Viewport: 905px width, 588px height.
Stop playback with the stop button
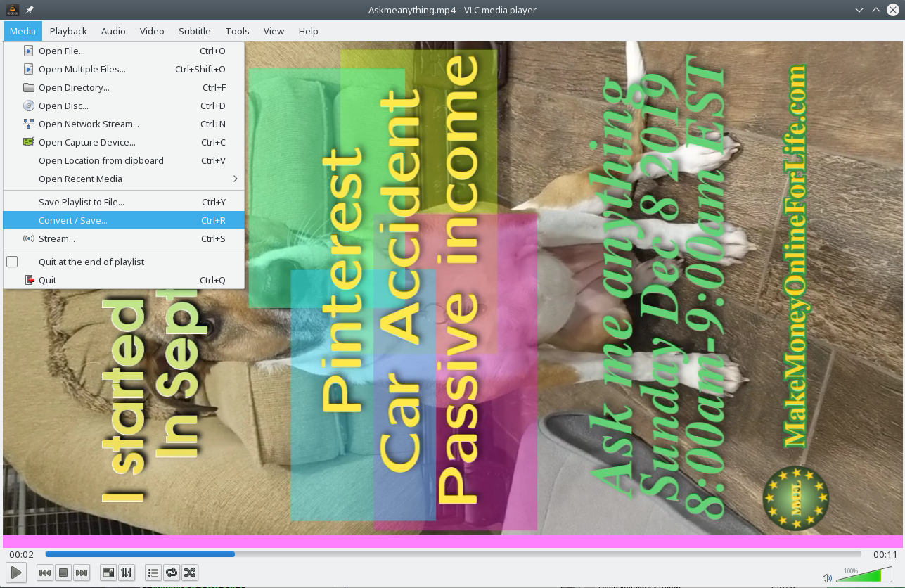coord(63,573)
